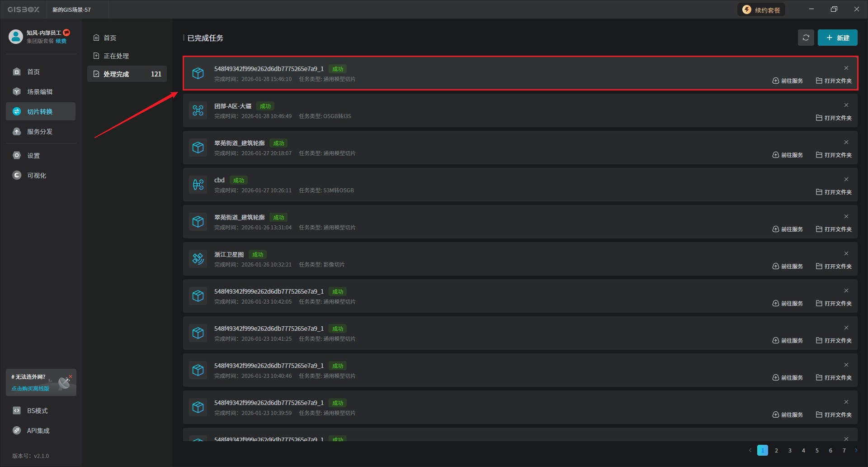Open folder for the cbd task
Image resolution: width=868 pixels, height=467 pixels.
point(834,192)
